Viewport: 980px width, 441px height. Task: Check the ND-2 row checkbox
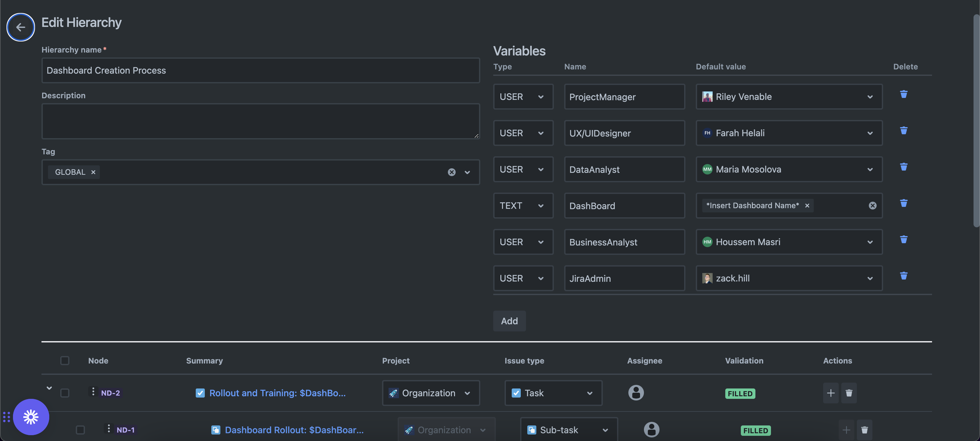click(x=65, y=393)
